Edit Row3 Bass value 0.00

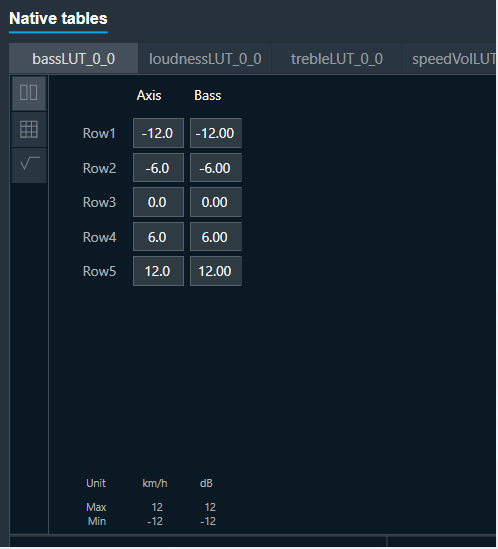click(x=216, y=202)
